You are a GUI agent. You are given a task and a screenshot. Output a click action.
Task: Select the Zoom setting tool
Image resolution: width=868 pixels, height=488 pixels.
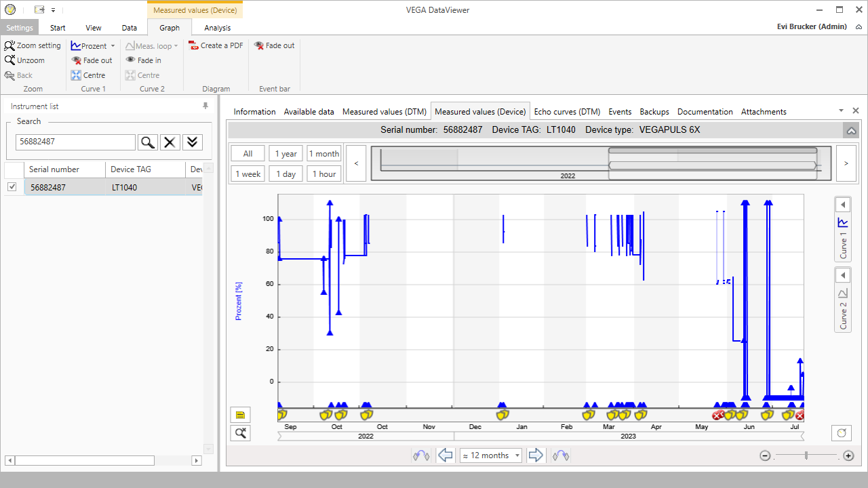coord(33,45)
